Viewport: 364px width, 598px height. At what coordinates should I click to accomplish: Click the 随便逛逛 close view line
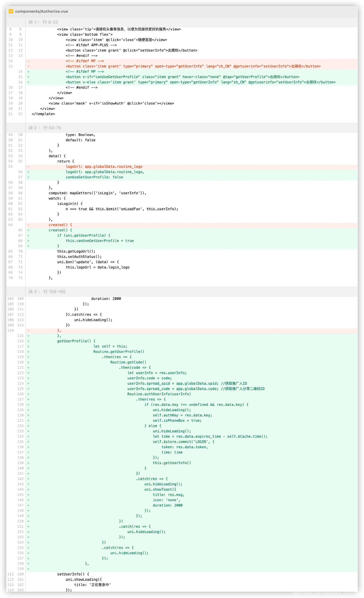(x=116, y=40)
